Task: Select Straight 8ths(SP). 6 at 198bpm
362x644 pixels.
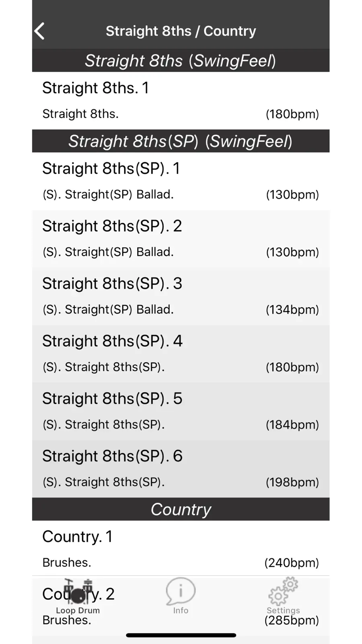Action: (181, 469)
